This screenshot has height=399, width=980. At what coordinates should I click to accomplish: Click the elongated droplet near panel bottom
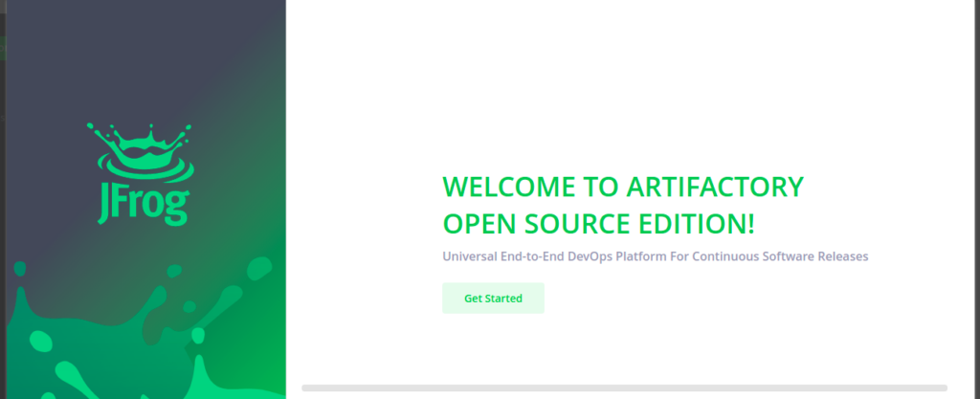point(69,371)
